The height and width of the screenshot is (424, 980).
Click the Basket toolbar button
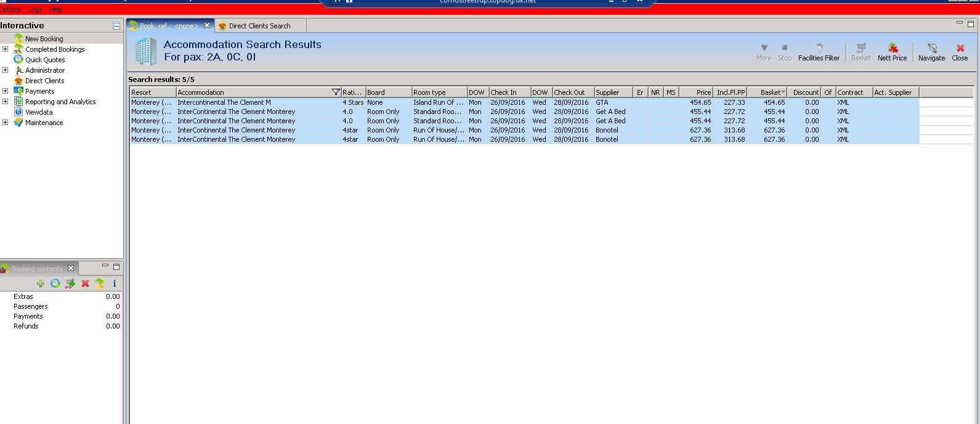click(x=861, y=52)
